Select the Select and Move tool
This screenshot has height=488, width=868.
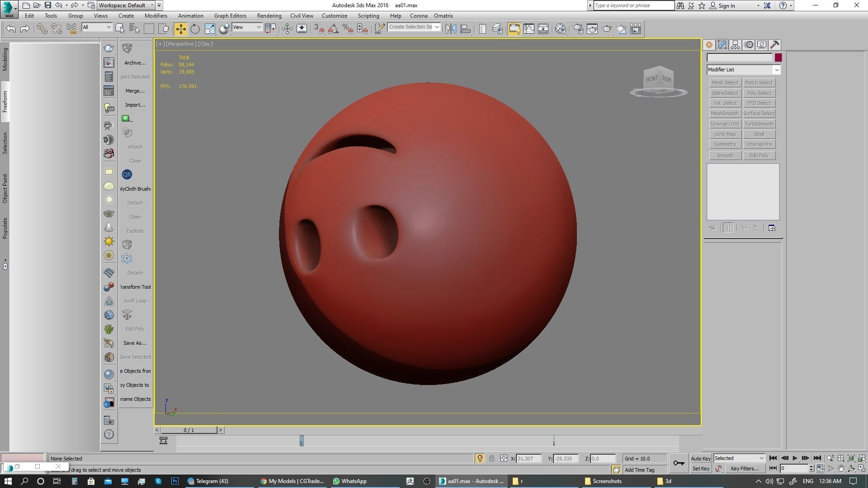[x=180, y=29]
